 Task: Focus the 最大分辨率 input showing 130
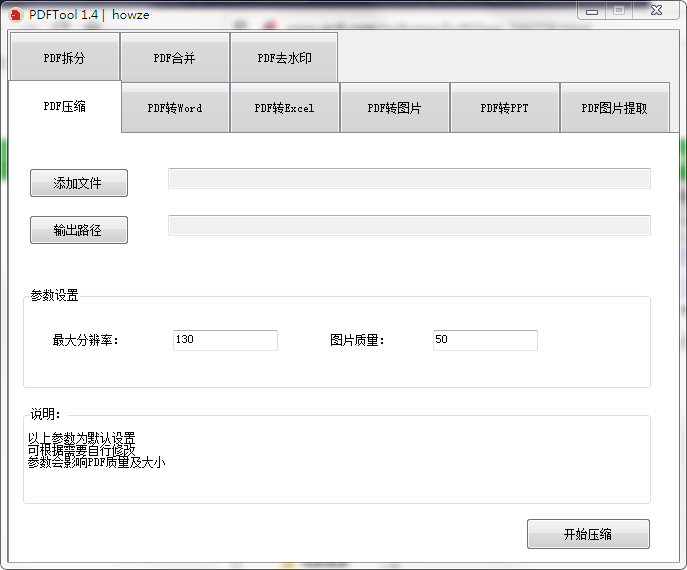click(x=225, y=340)
